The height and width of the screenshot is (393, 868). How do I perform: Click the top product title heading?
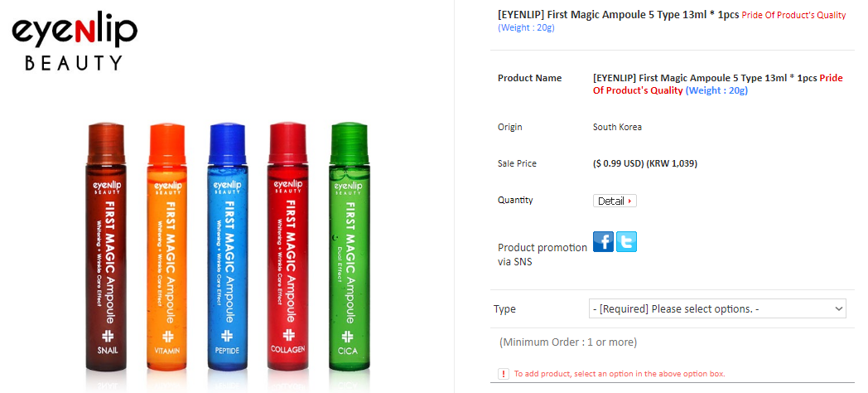[x=672, y=21]
